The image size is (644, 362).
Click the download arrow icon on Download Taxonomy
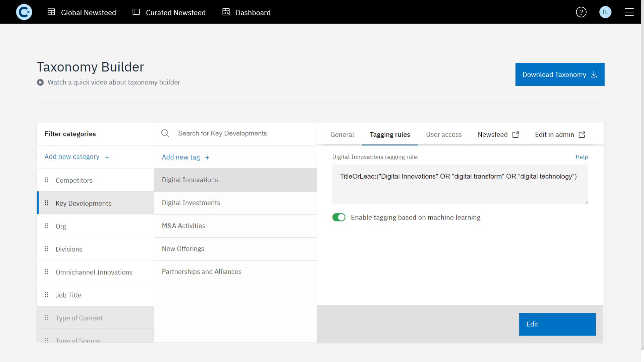[x=594, y=74]
